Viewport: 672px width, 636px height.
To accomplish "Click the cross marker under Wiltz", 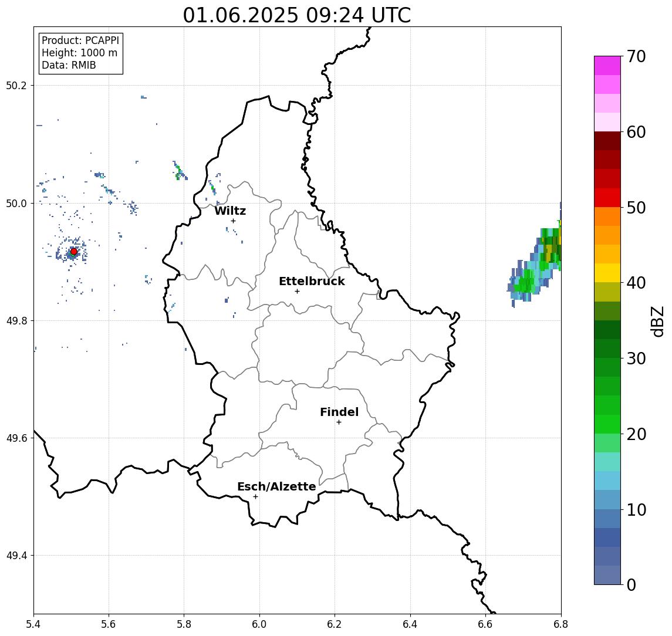I will coord(233,221).
